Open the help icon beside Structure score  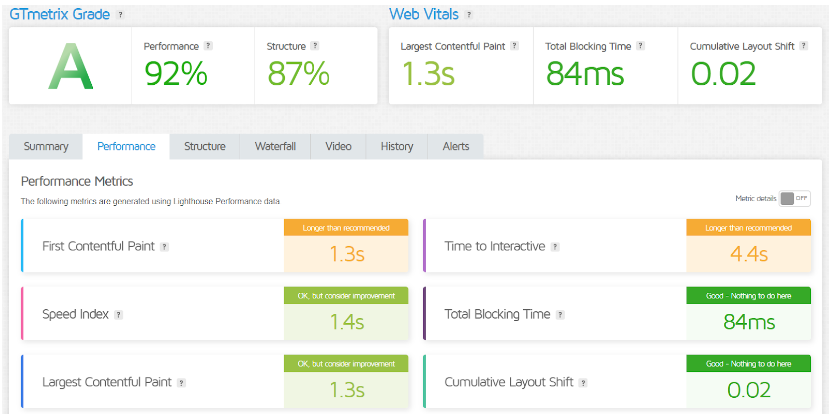[315, 46]
